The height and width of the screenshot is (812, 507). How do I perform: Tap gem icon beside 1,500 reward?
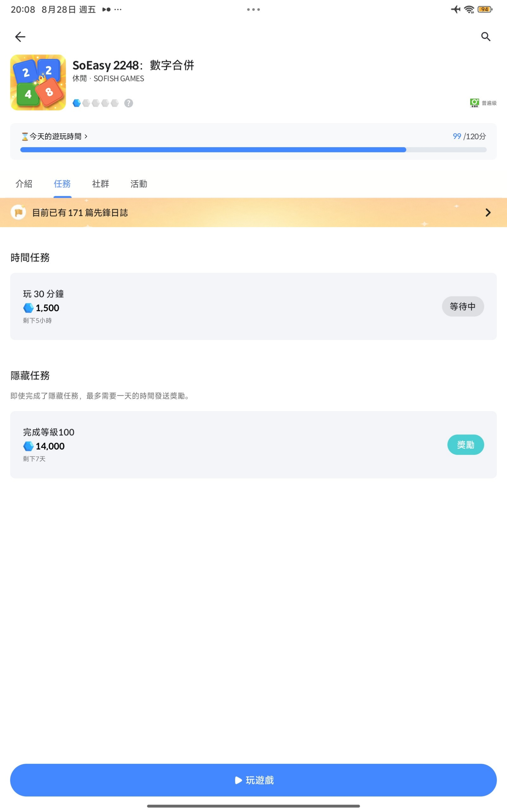[x=28, y=308]
